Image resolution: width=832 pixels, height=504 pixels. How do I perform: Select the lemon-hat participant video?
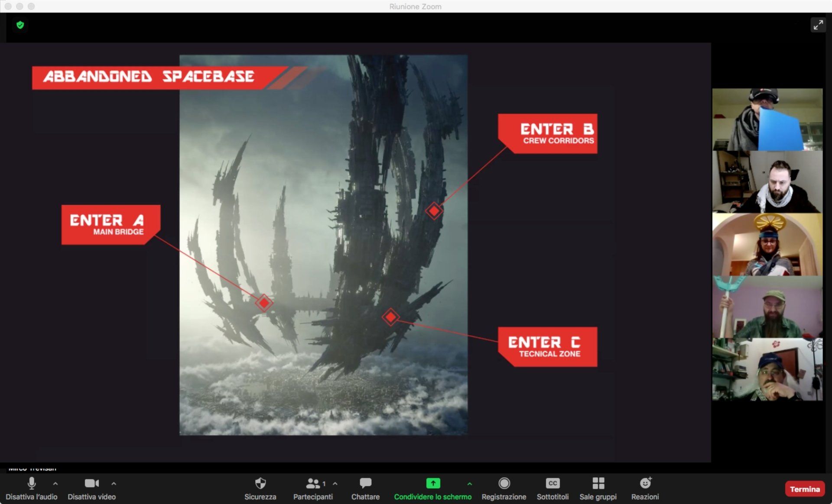point(767,244)
